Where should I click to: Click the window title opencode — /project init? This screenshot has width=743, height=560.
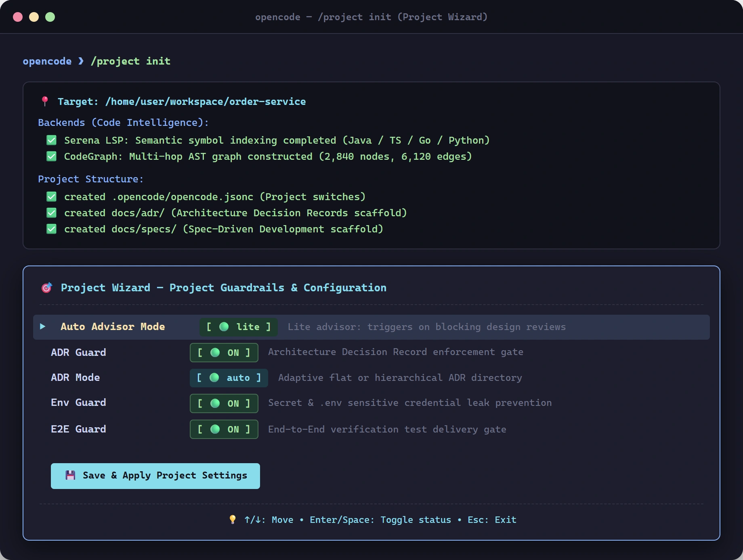(371, 17)
